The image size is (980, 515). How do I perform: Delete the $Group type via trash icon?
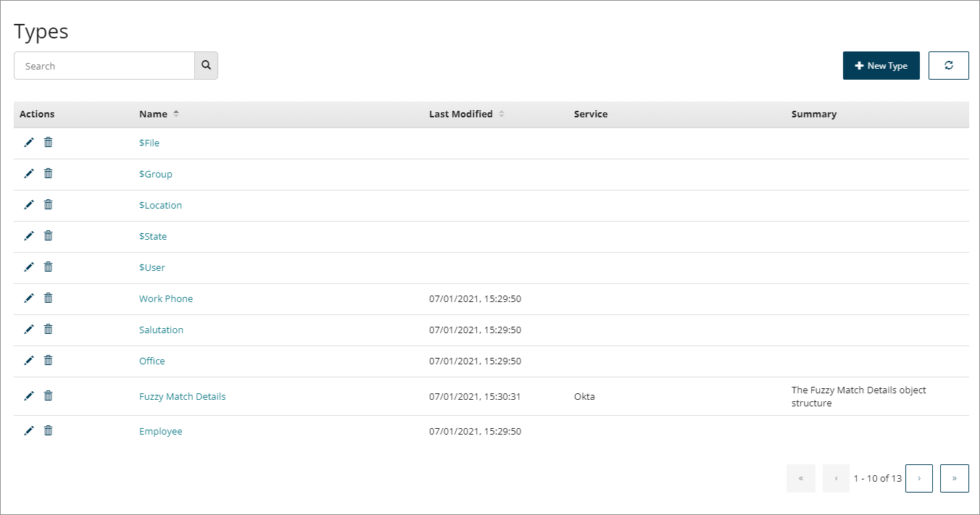point(48,174)
